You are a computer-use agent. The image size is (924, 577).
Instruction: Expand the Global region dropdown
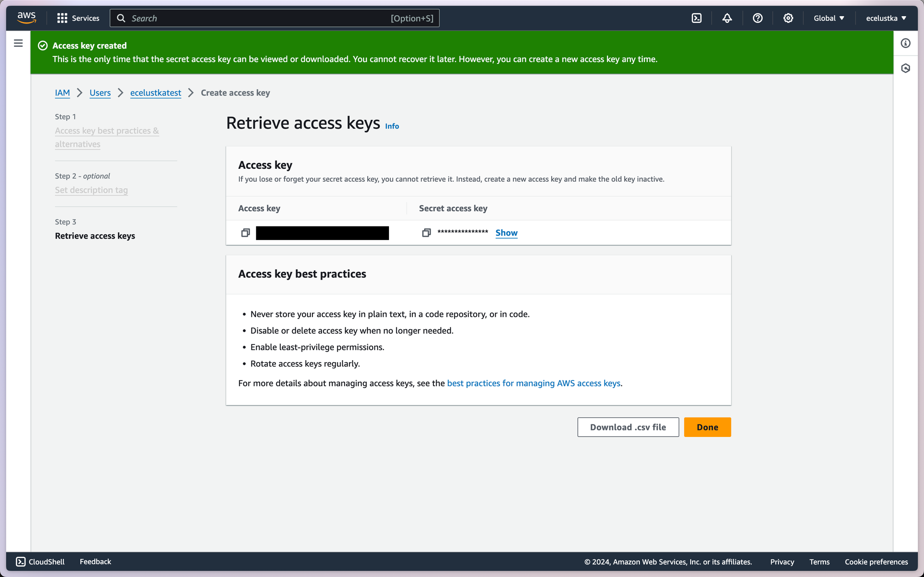coord(829,18)
